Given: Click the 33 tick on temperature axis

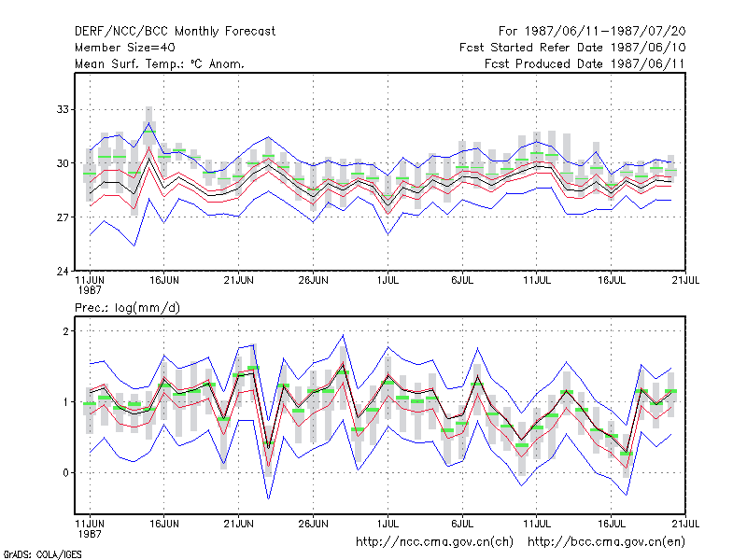Looking at the screenshot, I should 63,109.
